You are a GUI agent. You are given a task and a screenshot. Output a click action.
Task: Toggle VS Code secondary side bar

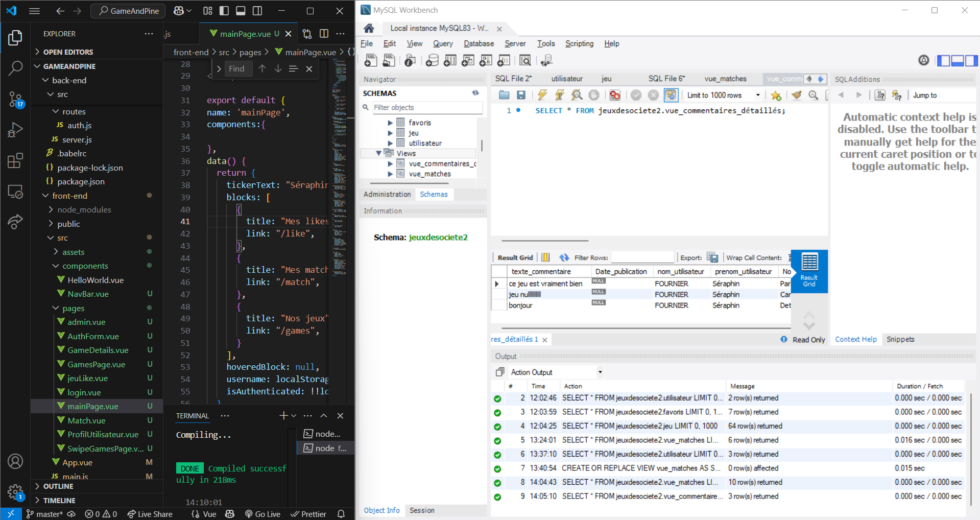(257, 11)
